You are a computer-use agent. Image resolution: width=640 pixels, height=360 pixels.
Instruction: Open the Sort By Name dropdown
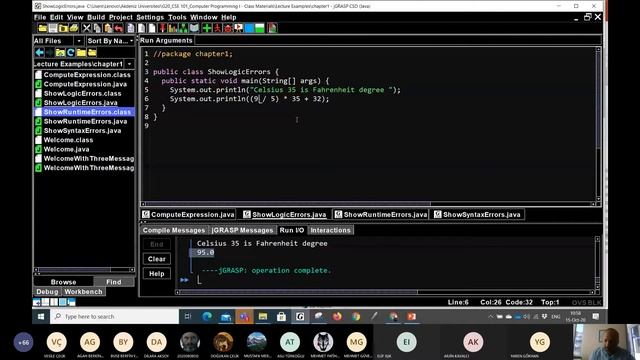click(x=110, y=41)
